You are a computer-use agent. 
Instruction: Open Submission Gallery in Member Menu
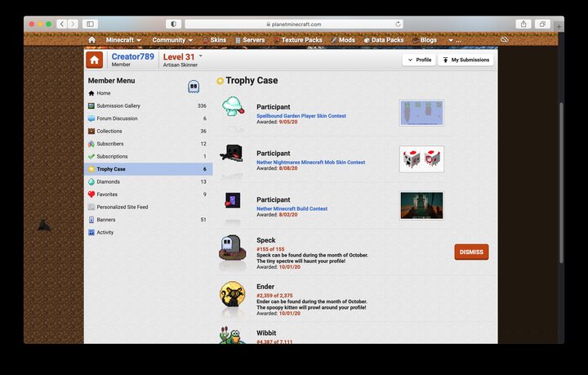118,105
